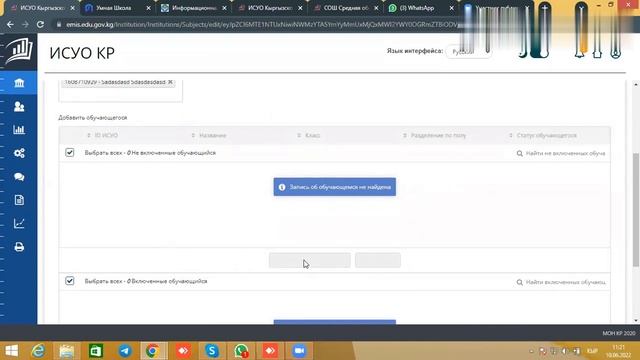Click the ИСУО КР logo icon
This screenshot has width=640, height=360.
pyautogui.click(x=19, y=51)
